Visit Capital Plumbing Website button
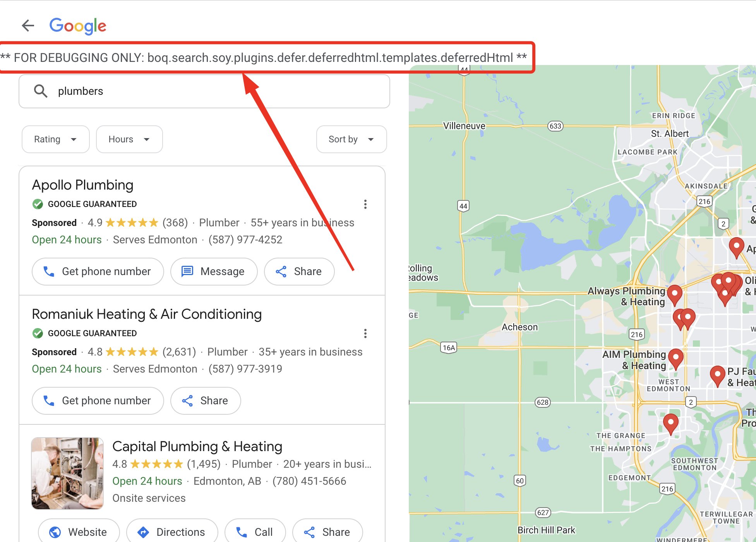Viewport: 756px width, 542px height. point(79,532)
